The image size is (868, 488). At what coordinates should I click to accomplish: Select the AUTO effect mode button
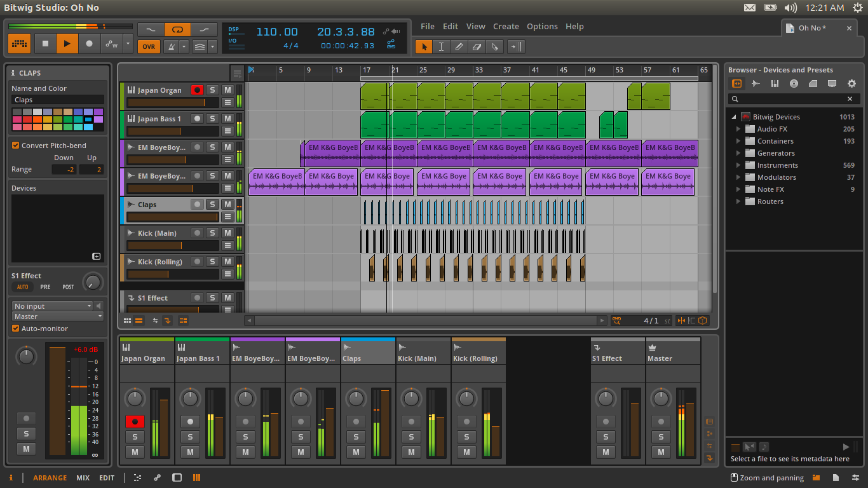point(22,287)
